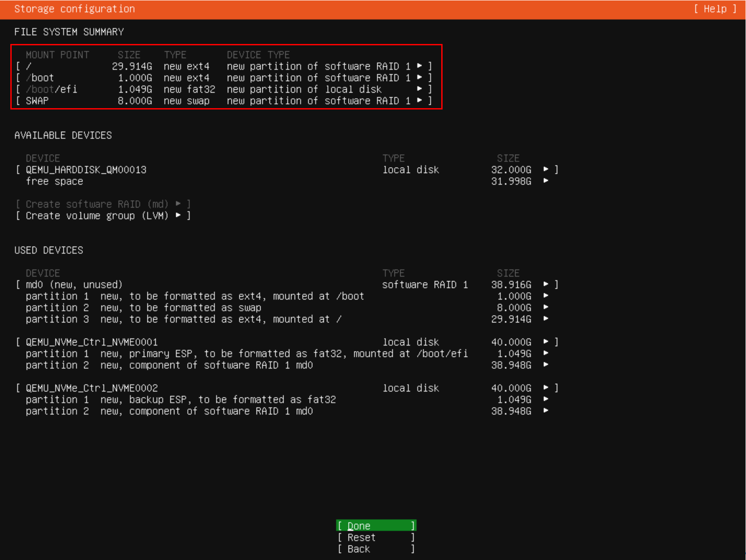Expand options for QEMU_NVMe_Ctrl_NVME0001
Viewport: 746px width, 560px height.
(546, 341)
